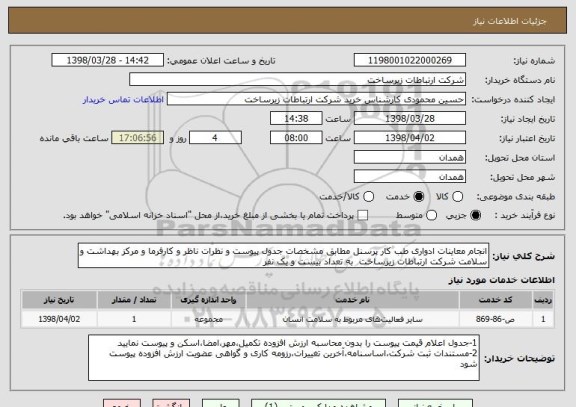Click the جزئیات اطلاعات نیاز page title
576x407 pixels.
pyautogui.click(x=510, y=21)
